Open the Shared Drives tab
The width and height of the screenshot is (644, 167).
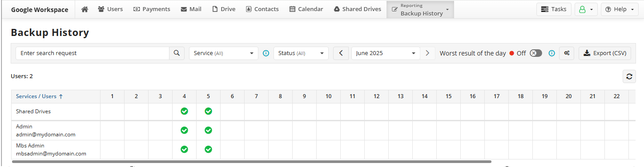tap(357, 9)
